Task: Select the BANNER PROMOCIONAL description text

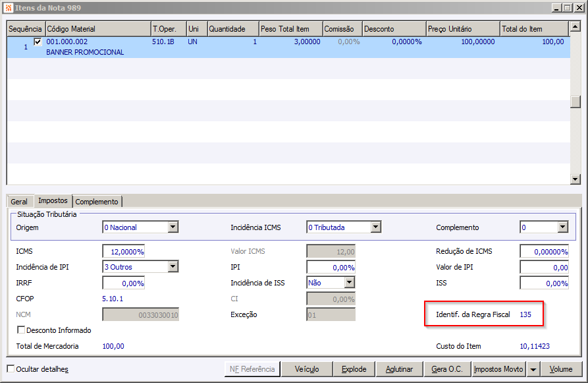Action: coord(85,52)
